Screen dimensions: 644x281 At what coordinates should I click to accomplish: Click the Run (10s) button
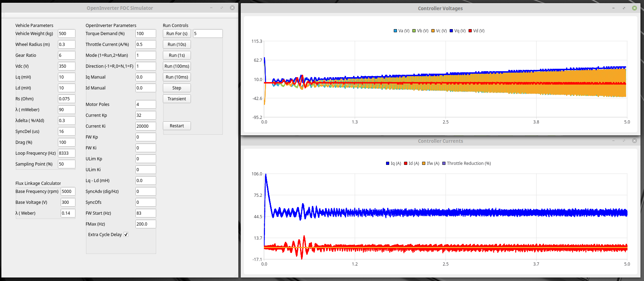(177, 45)
